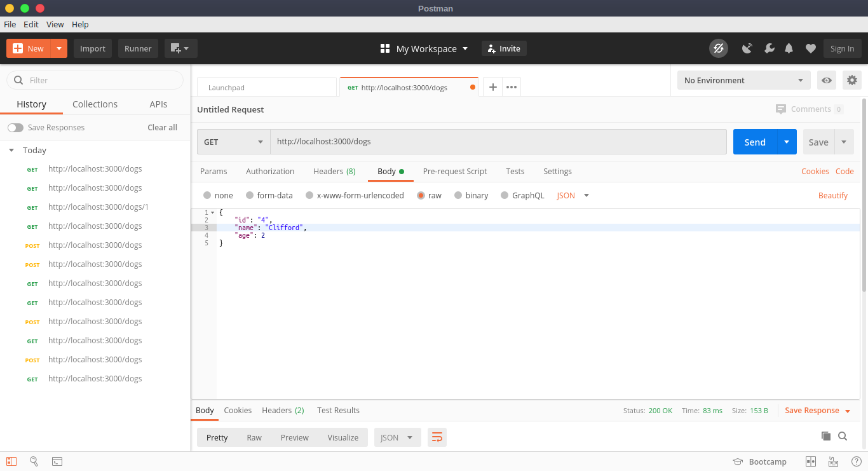Expand the Send button dropdown arrow
The width and height of the screenshot is (868, 471).
[787, 142]
